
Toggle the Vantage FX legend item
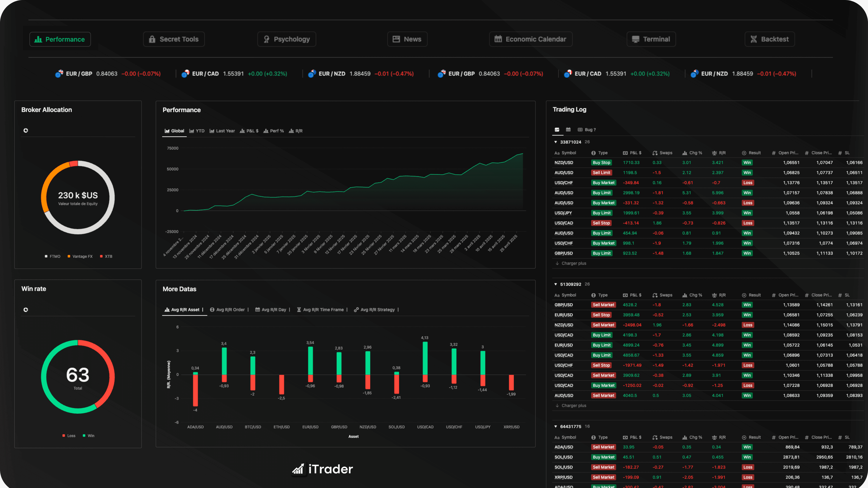[x=80, y=256]
